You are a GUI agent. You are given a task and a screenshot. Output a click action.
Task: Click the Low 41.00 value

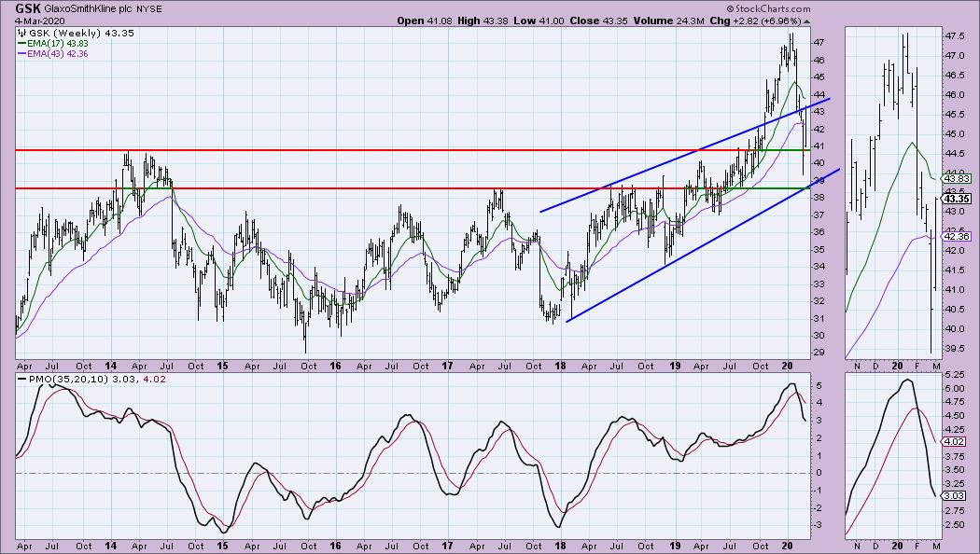537,21
